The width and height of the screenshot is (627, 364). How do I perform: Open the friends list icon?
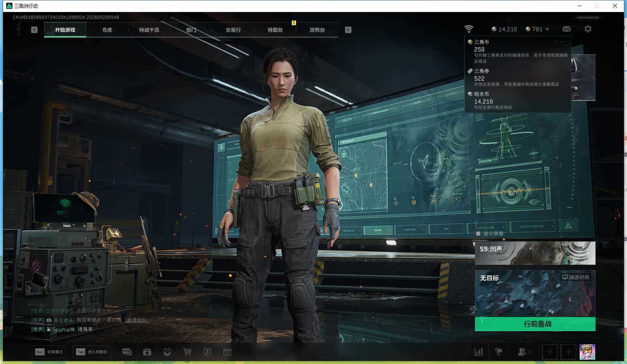(x=522, y=352)
